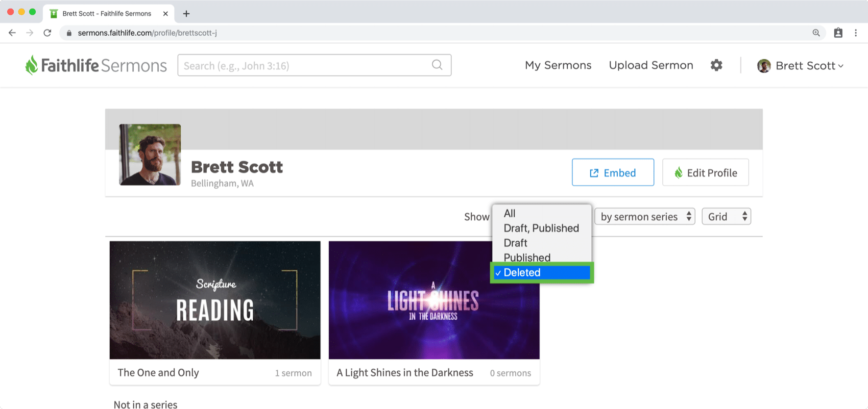Viewport: 868px width, 409px height.
Task: Click the Bellingham, WA location text
Action: point(222,183)
